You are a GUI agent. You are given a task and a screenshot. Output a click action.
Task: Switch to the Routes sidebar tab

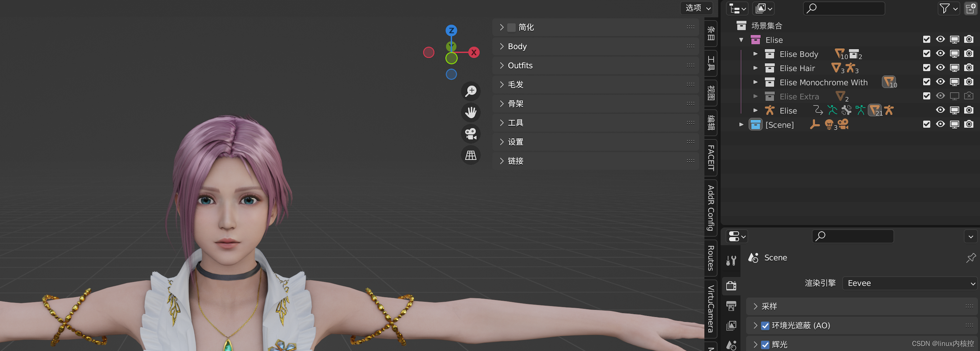pos(711,258)
